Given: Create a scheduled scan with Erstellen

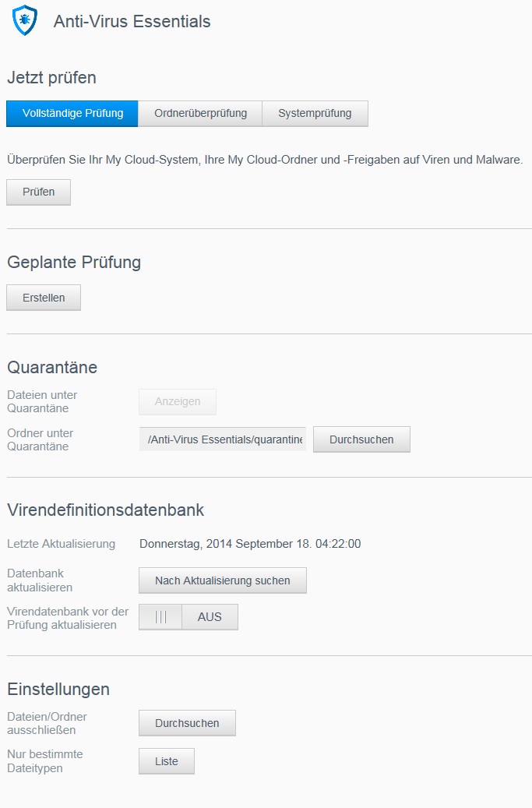Looking at the screenshot, I should click(x=44, y=298).
